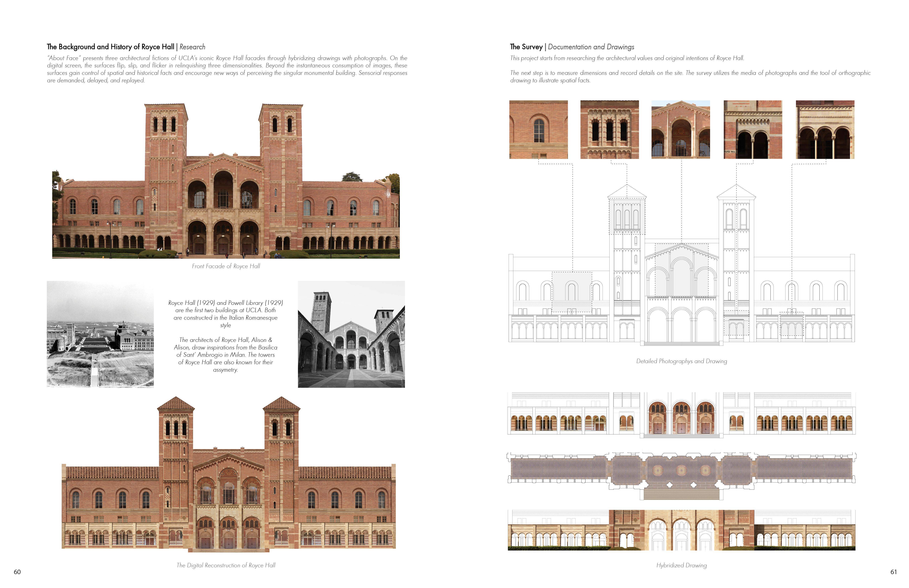Open the Basilica of Sant'Ambrogio photograph
909x588 pixels.
(351, 334)
